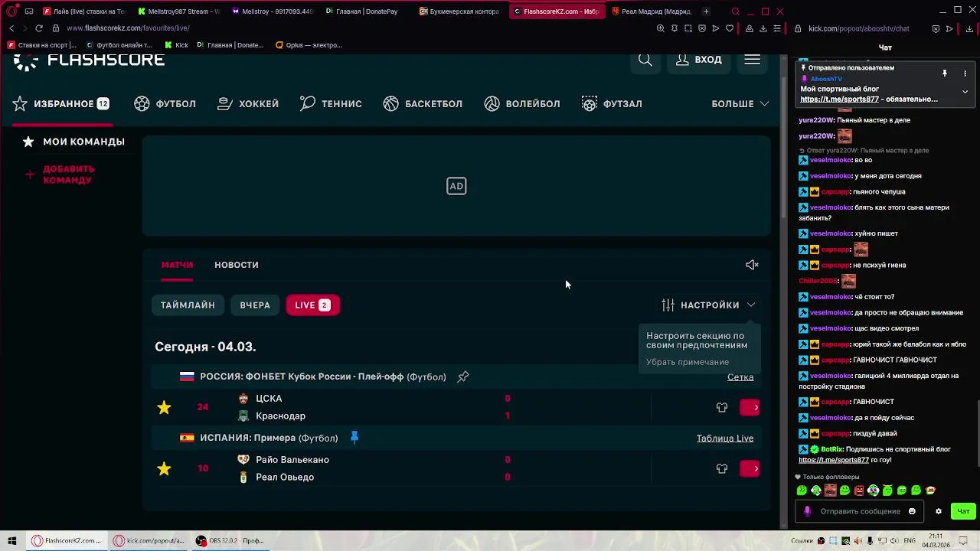Switch to the НОВОСТИ tab

point(237,265)
